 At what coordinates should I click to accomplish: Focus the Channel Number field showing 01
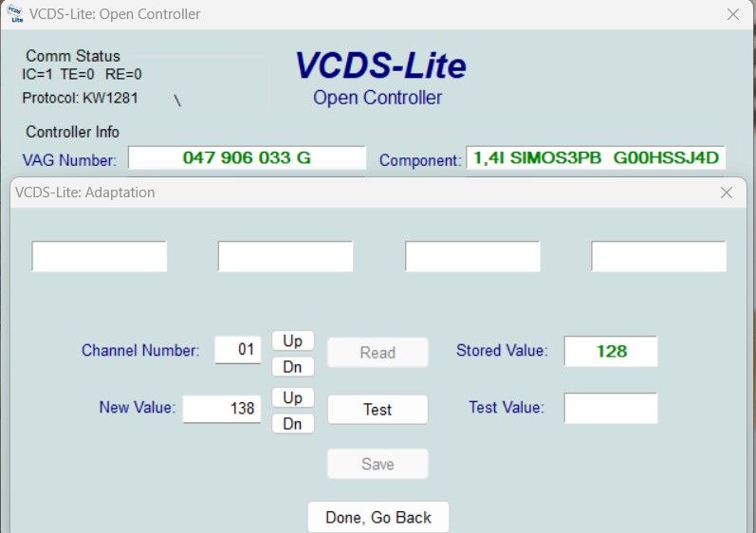(x=238, y=349)
